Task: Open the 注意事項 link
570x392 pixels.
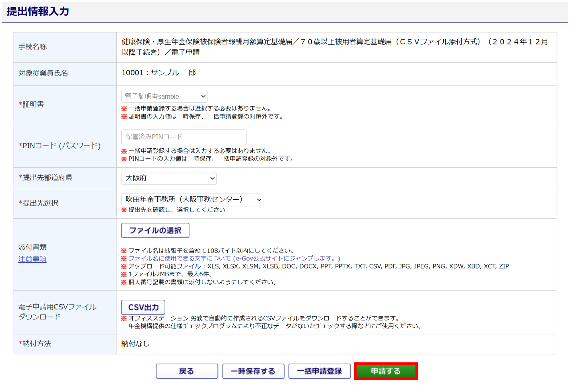Action: (32, 259)
